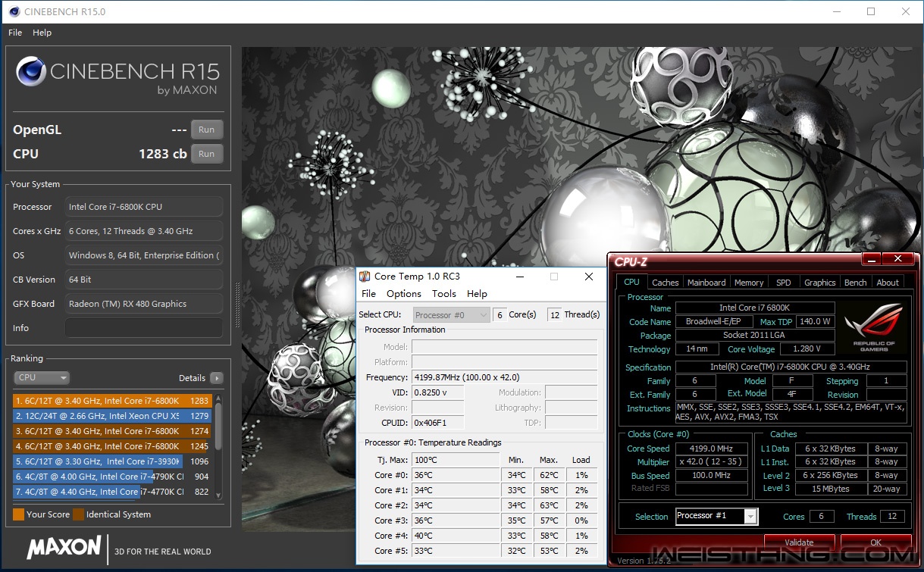Click the VID value 0.8250 v

pos(438,392)
